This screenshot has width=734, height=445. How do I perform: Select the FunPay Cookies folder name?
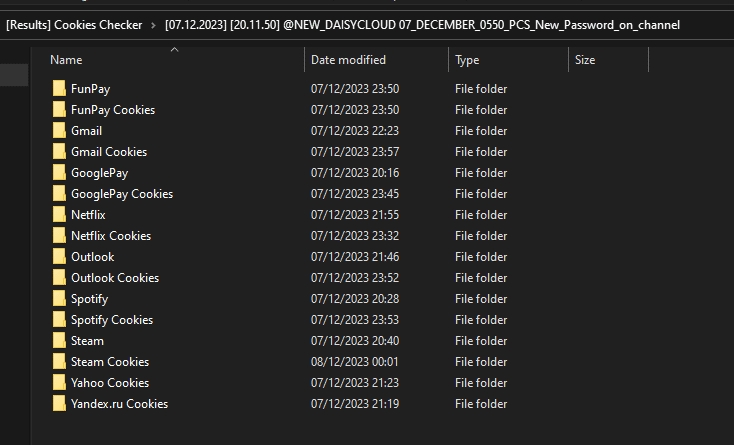pos(113,110)
